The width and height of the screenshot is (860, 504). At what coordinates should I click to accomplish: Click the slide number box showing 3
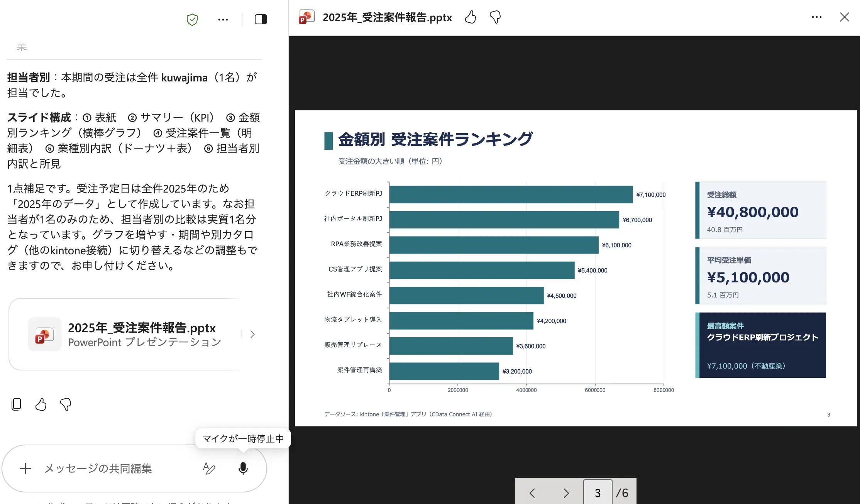coord(598,492)
